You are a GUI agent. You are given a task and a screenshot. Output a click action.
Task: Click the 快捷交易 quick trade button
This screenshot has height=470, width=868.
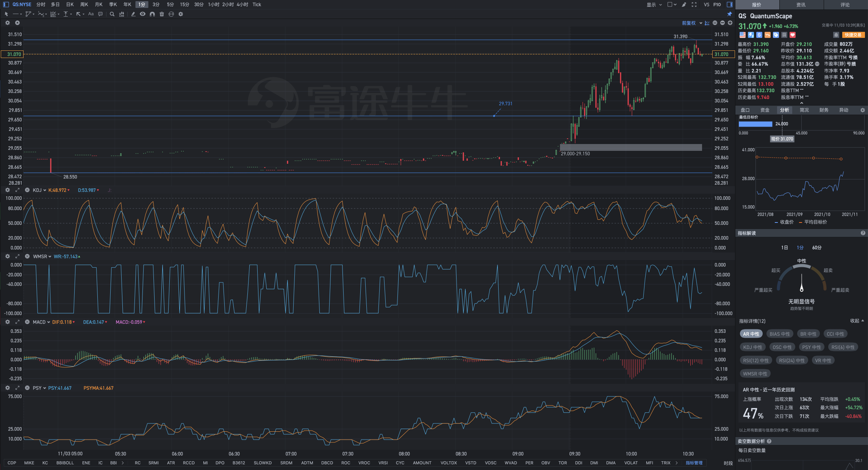[x=854, y=35]
